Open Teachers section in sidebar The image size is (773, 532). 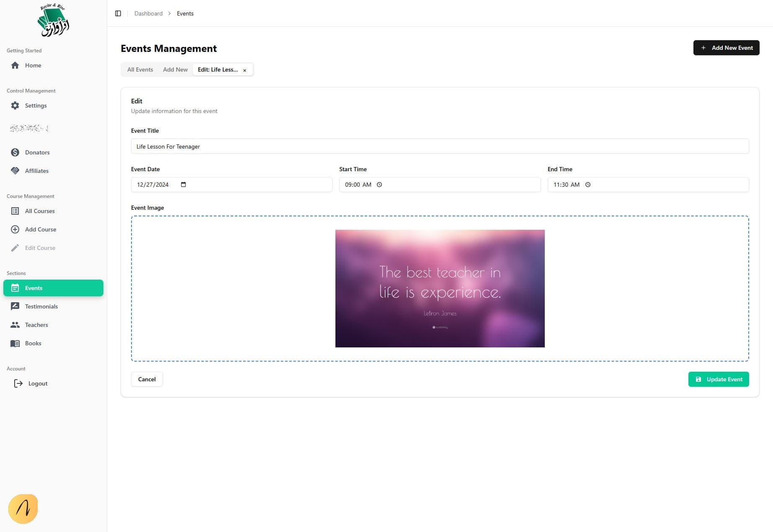point(53,325)
